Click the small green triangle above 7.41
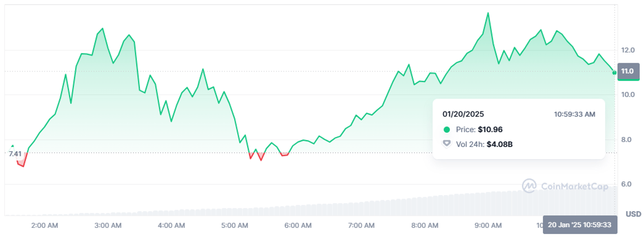644x242 pixels. [x=12, y=146]
